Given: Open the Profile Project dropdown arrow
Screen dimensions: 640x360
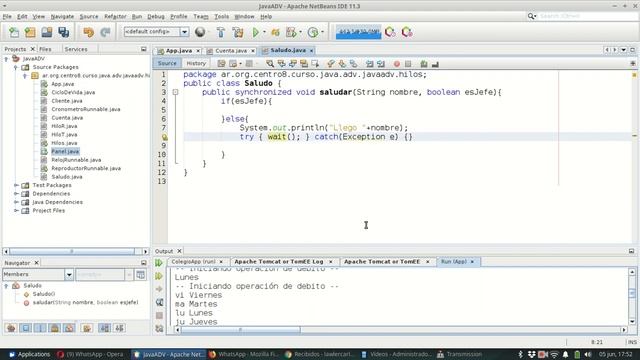Looking at the screenshot, I should pos(322,32).
